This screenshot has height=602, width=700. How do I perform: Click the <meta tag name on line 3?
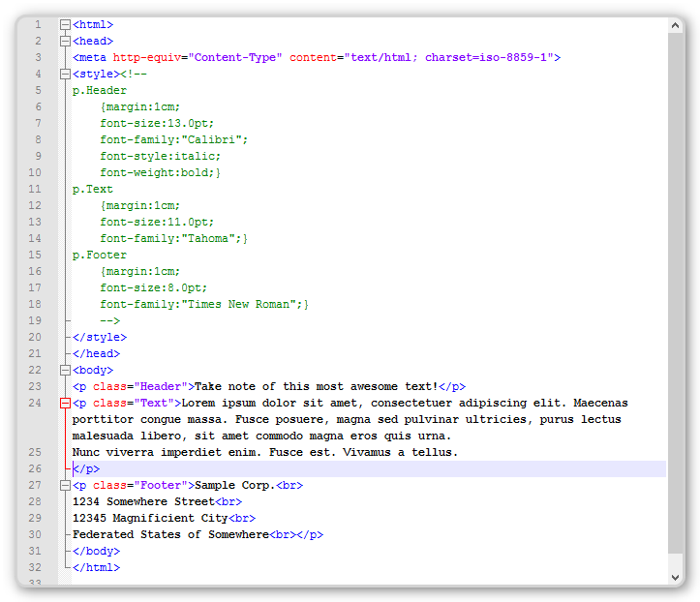[89, 57]
